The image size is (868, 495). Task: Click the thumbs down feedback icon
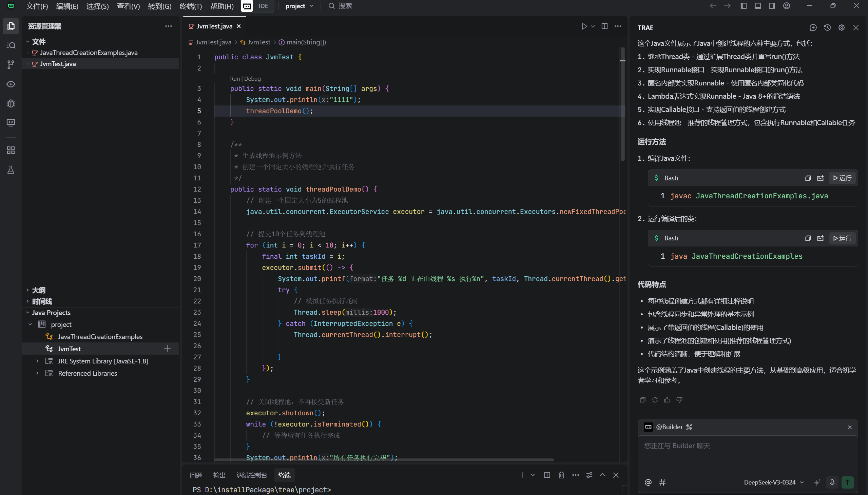coord(679,400)
